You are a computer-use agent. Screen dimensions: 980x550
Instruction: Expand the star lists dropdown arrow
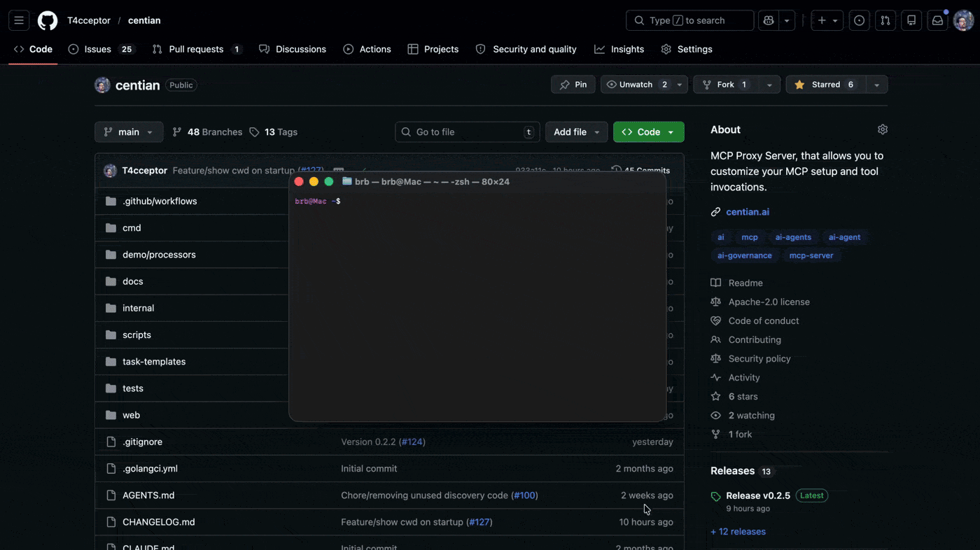pos(876,84)
